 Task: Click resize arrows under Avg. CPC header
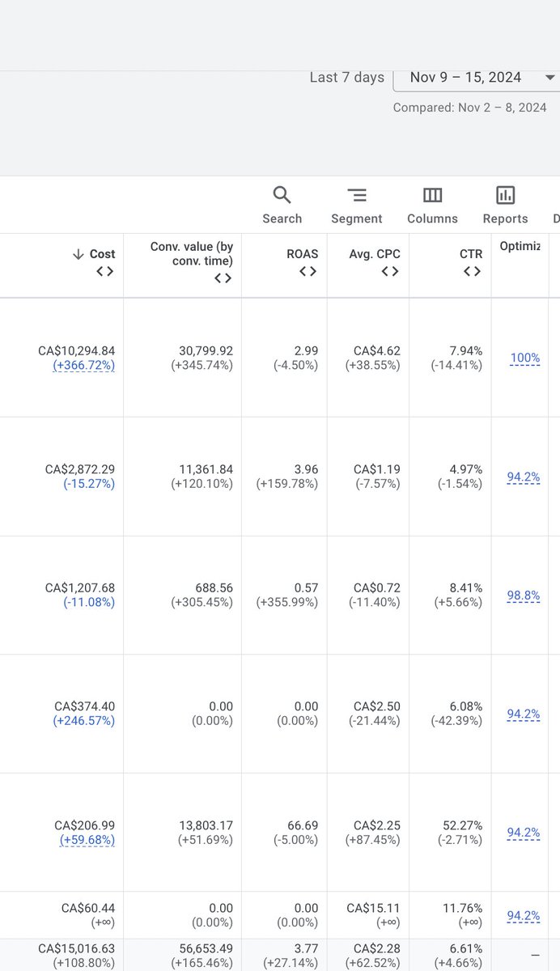pos(390,272)
